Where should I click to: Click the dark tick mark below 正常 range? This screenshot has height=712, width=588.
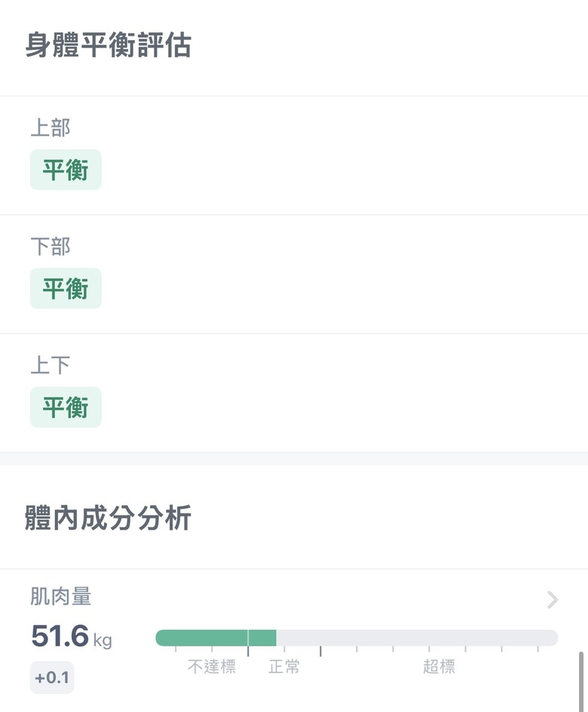[x=320, y=651]
